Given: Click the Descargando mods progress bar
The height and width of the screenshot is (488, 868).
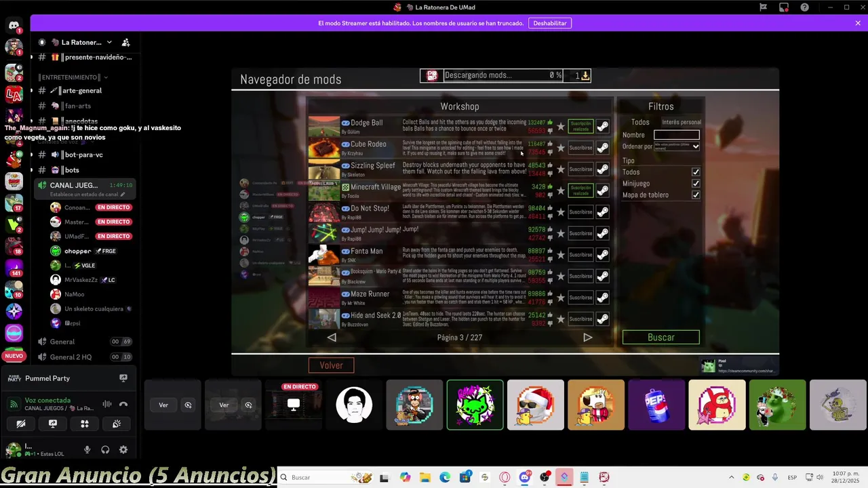Looking at the screenshot, I should pyautogui.click(x=503, y=75).
